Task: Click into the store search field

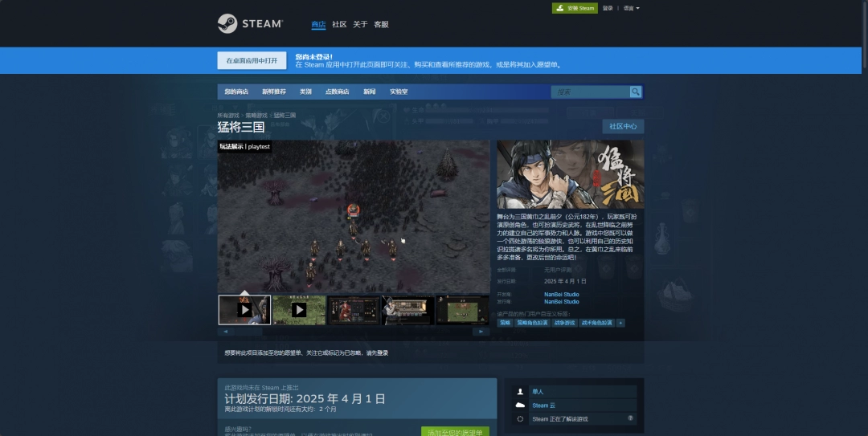Action: coord(589,92)
